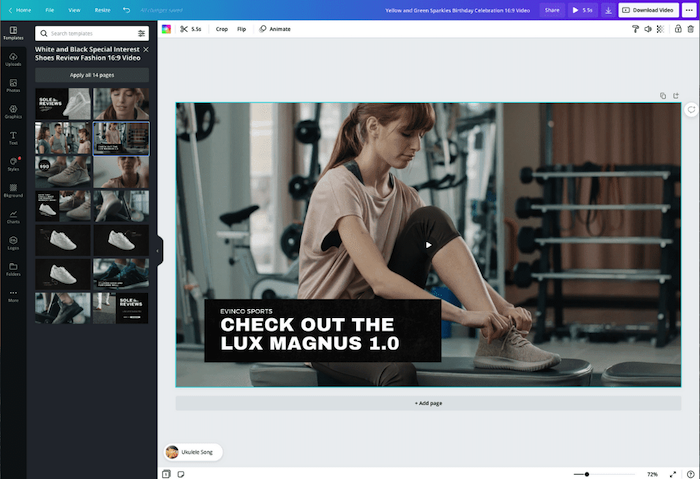Open the Uploads sidebar panel
Viewport: 700px width, 479px height.
click(13, 59)
